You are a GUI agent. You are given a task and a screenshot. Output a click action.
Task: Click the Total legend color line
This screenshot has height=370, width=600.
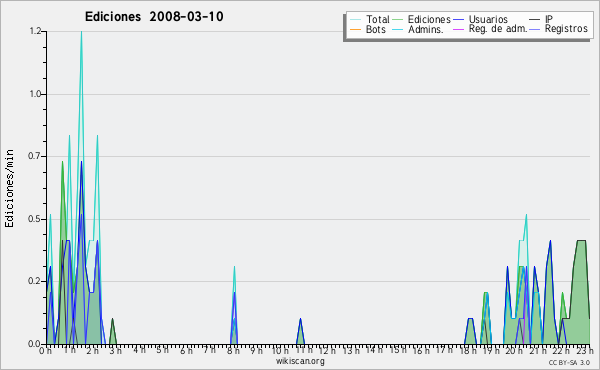(355, 20)
